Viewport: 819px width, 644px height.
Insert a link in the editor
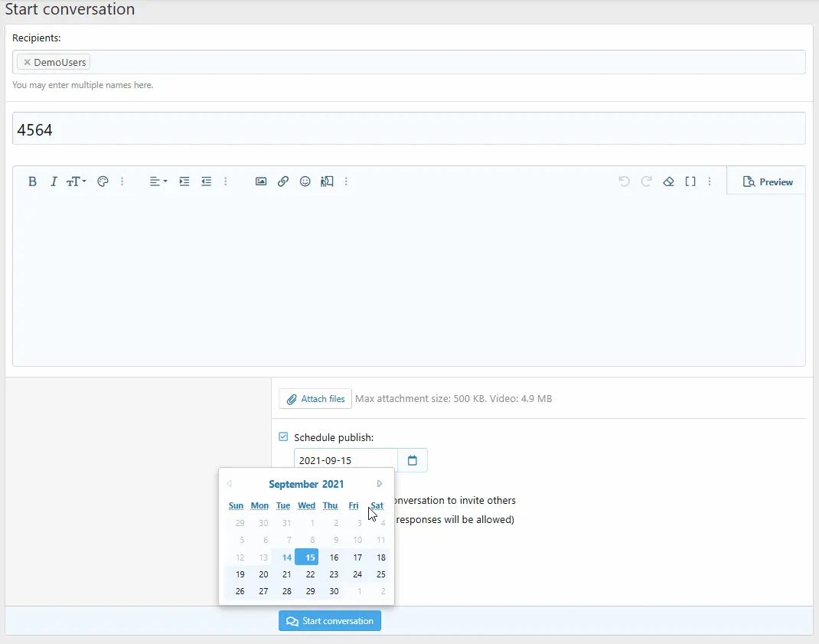283,181
